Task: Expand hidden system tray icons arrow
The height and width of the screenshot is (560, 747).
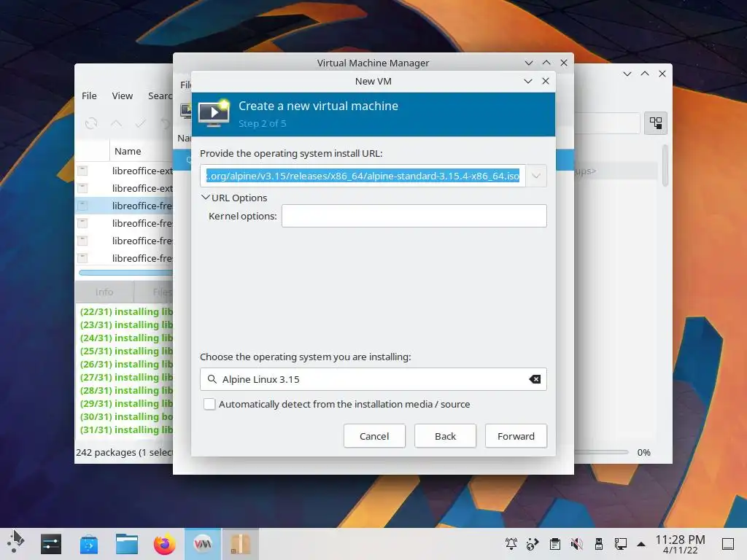Action: [x=641, y=544]
